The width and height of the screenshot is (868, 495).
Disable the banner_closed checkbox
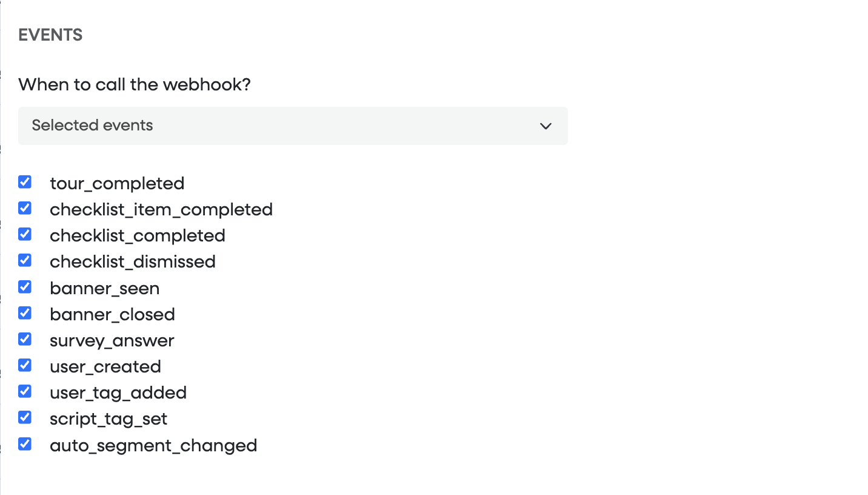[x=25, y=313]
